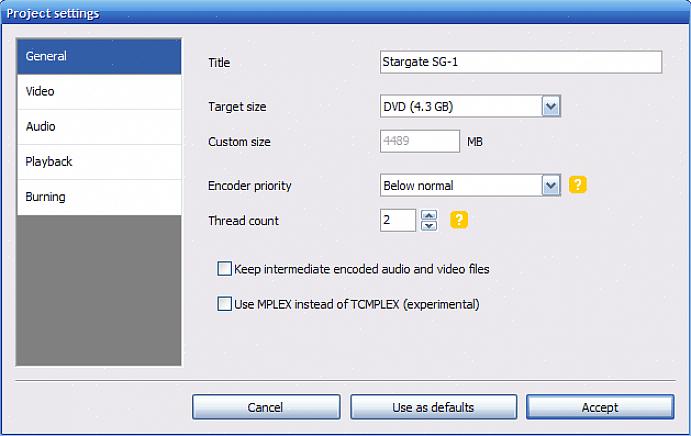This screenshot has height=436, width=691.
Task: Open the Audio settings tab
Action: (99, 127)
